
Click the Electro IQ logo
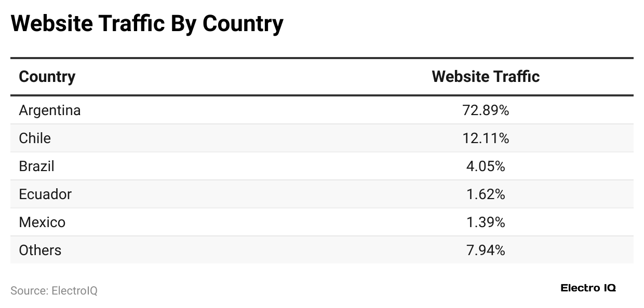click(588, 288)
